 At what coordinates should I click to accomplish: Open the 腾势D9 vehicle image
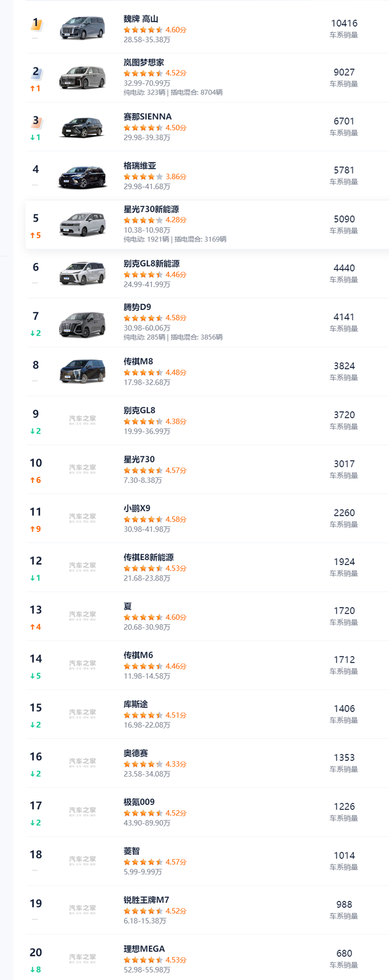pyautogui.click(x=82, y=323)
